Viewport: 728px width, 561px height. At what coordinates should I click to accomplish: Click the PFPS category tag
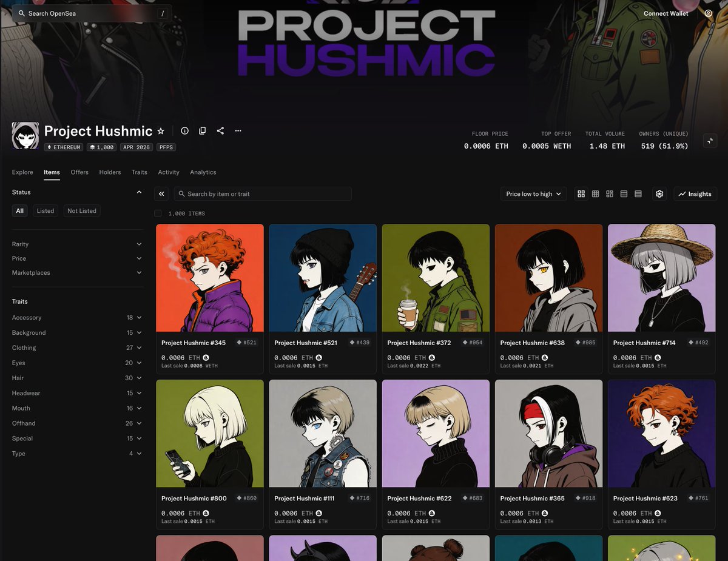166,147
